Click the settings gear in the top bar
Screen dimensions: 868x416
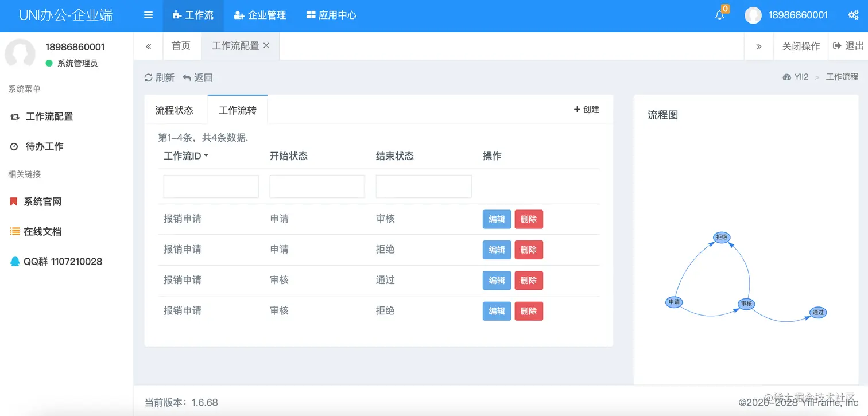coord(854,15)
